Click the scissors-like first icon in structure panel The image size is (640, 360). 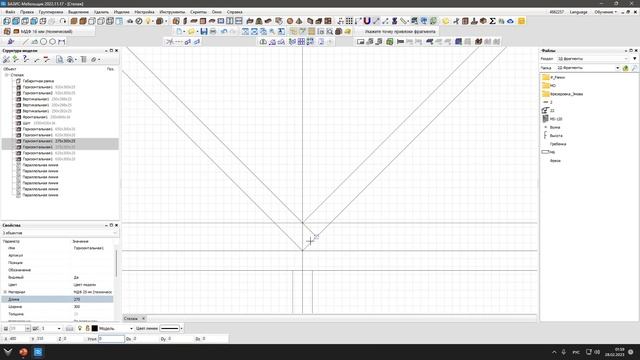coord(7,60)
